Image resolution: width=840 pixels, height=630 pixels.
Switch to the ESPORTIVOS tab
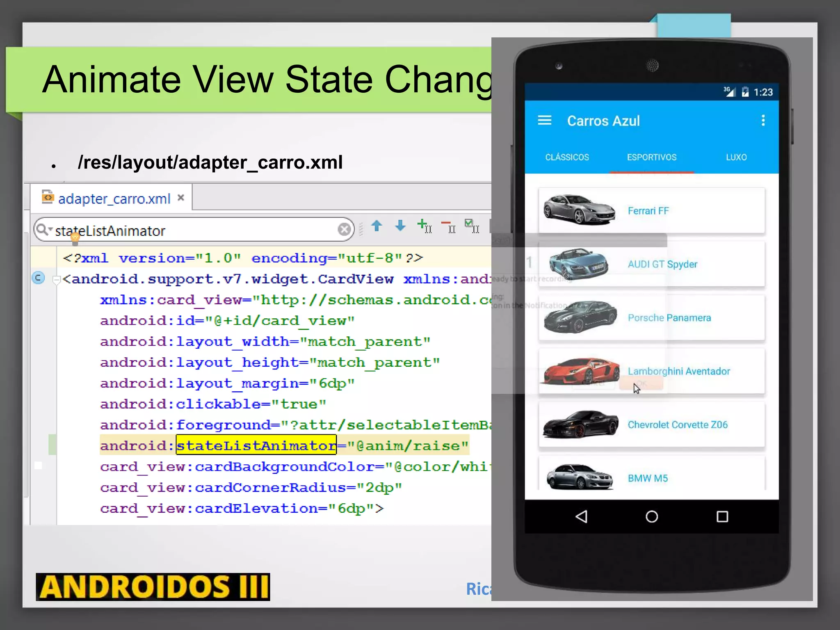pos(652,157)
